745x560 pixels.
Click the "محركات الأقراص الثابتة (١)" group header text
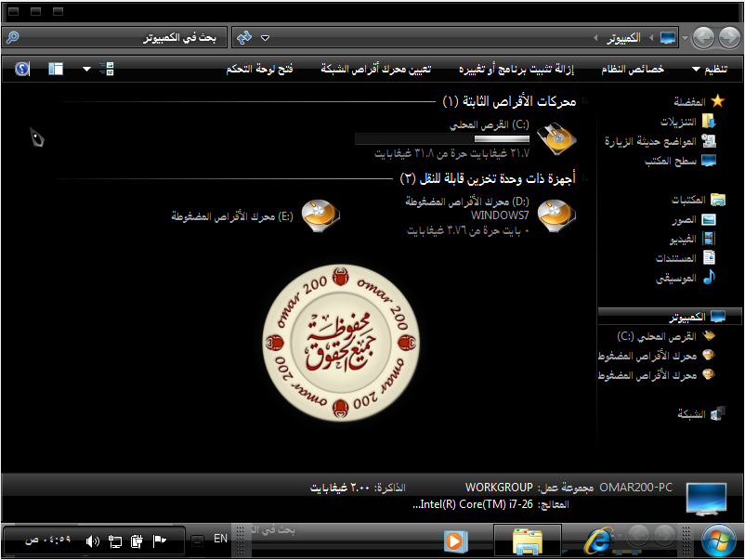coord(509,101)
